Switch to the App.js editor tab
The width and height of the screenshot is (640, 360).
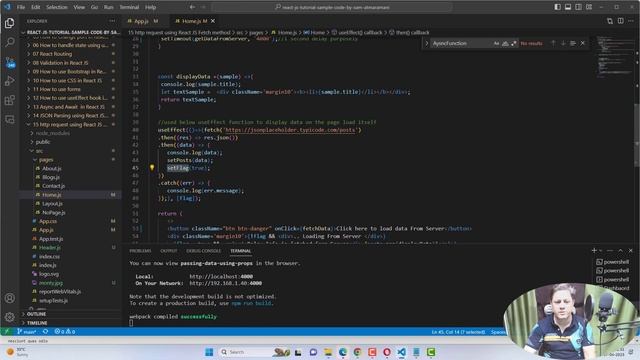[141, 21]
